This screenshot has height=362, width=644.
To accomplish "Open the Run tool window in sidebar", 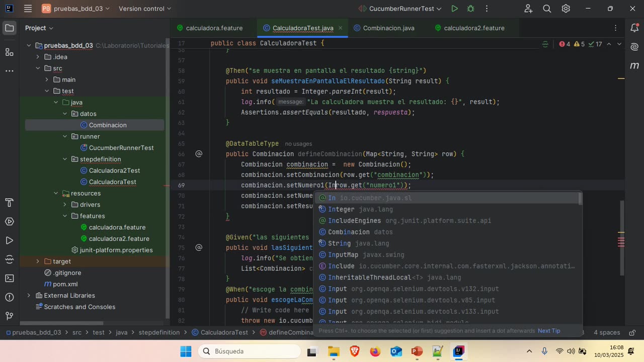I will pos(9,240).
